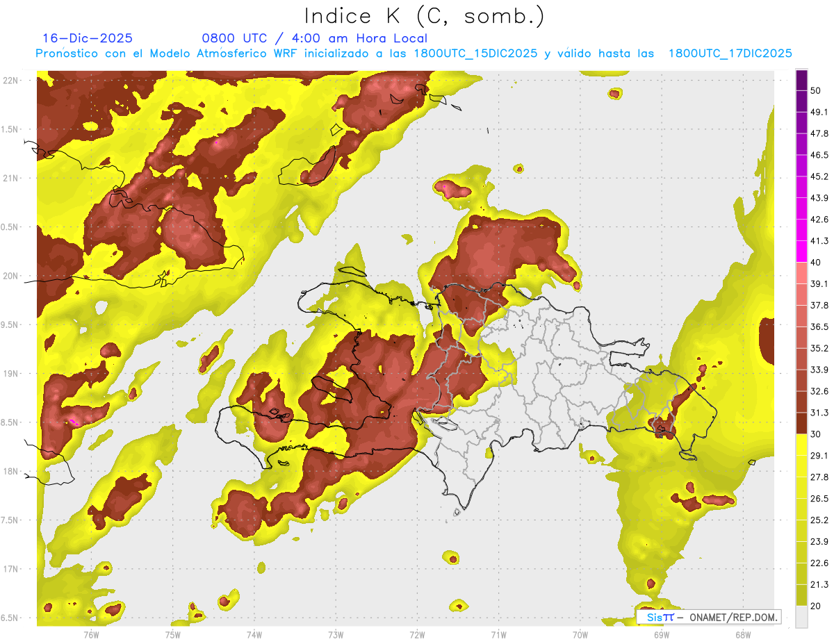Click the legend value '50'

(816, 91)
